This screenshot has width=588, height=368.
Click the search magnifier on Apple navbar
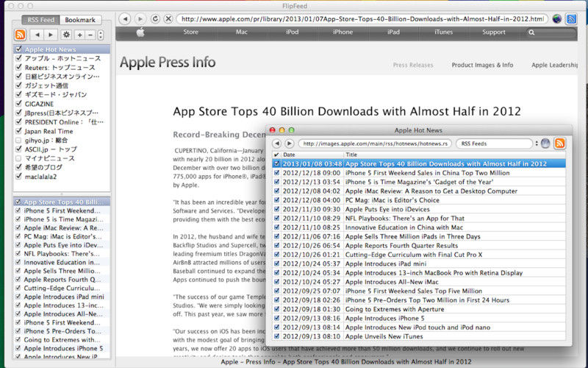pyautogui.click(x=531, y=32)
